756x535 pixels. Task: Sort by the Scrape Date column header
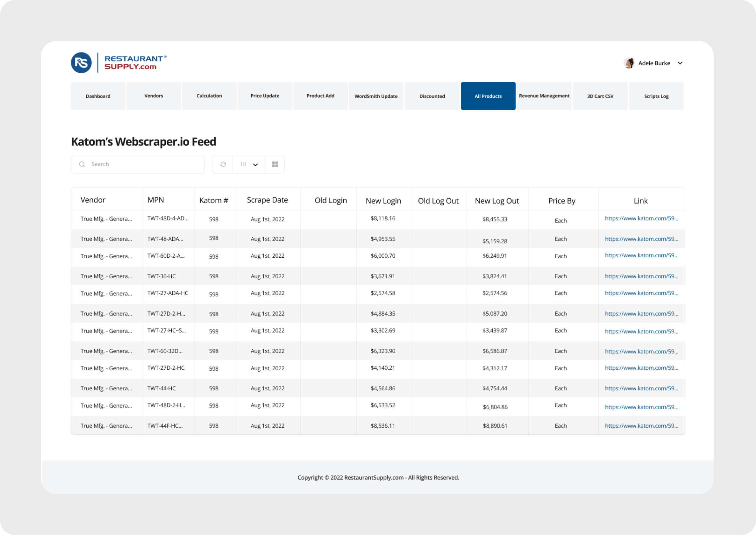(x=267, y=200)
